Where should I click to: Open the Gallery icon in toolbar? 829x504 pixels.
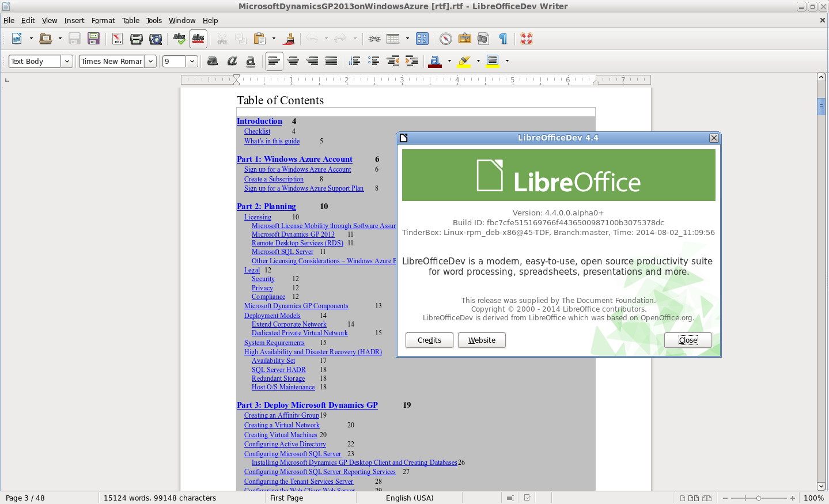click(464, 39)
